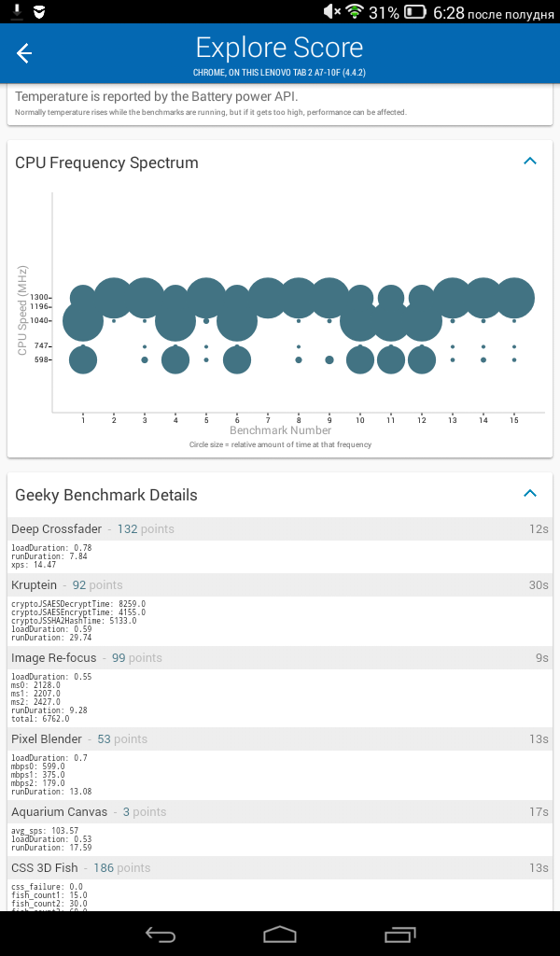This screenshot has height=956, width=560.
Task: Select the CSS 3D Fish benchmark row
Action: coord(280,867)
